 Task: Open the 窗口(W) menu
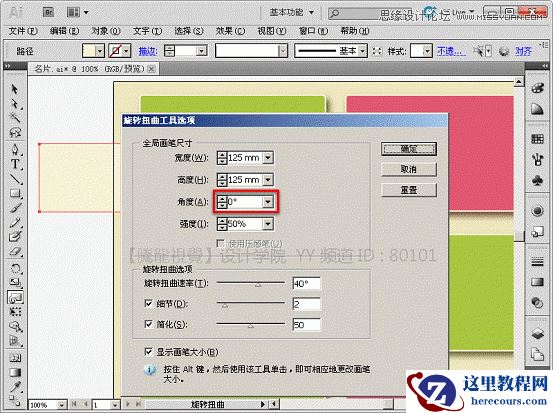[x=314, y=31]
